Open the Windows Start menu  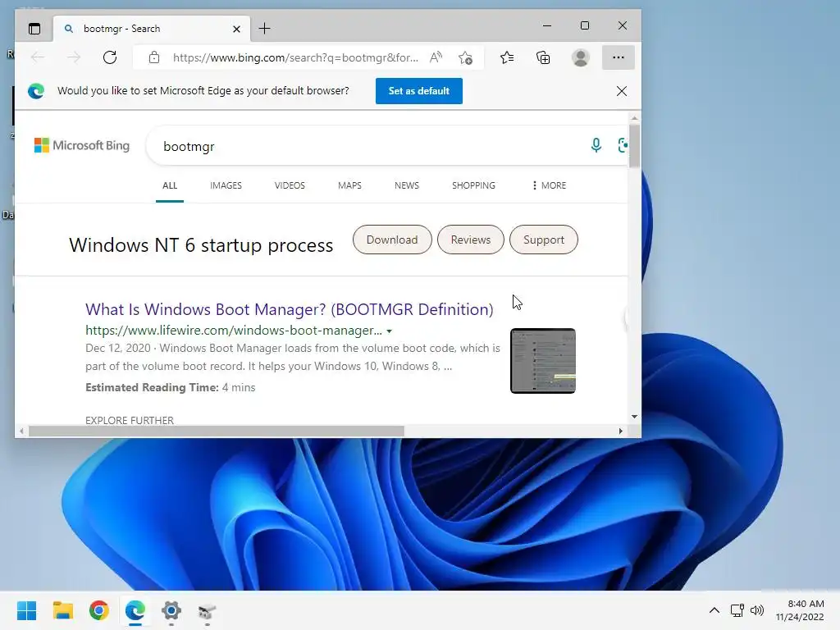(x=26, y=610)
